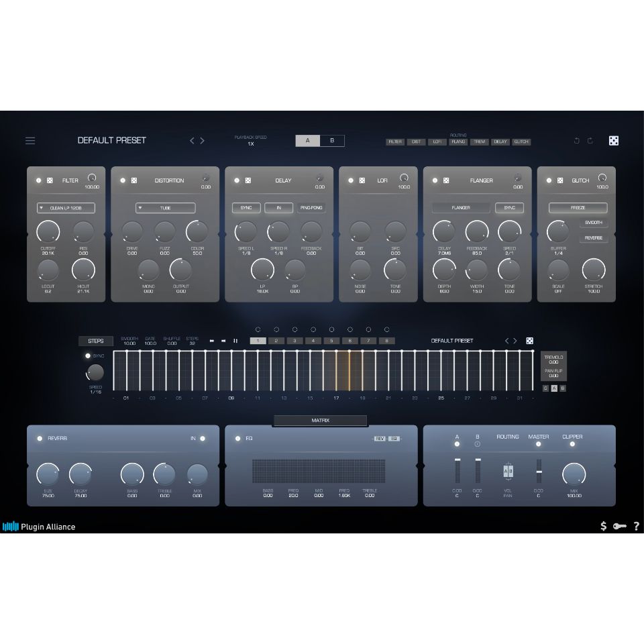
Task: Click the dice icon in the top right header
Action: 614,141
